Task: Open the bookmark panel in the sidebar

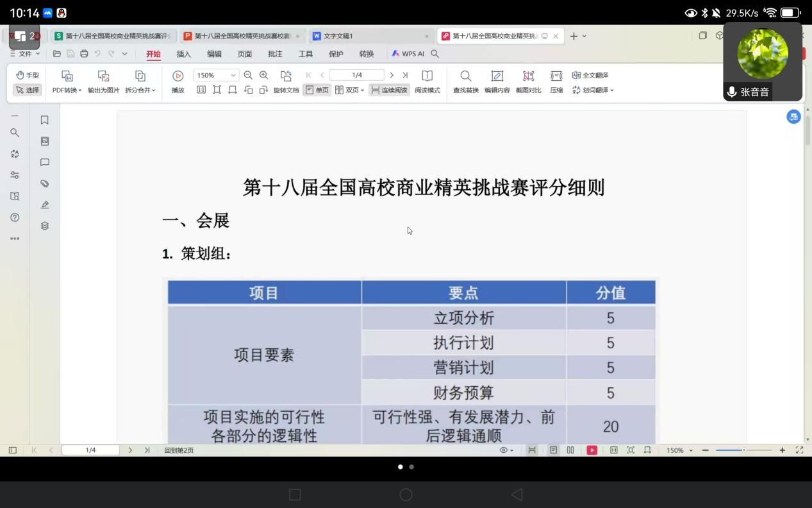Action: (44, 120)
